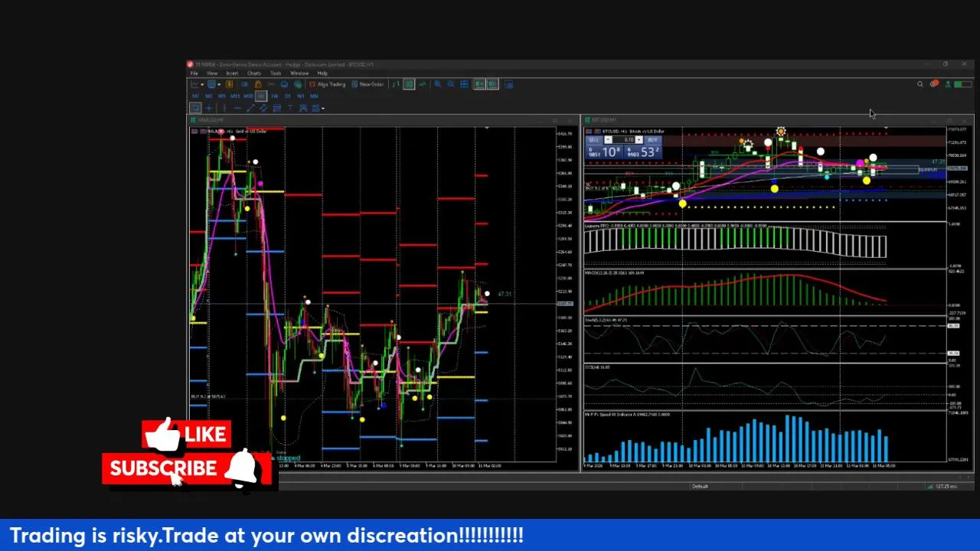Select the W1 timeframe

point(300,96)
